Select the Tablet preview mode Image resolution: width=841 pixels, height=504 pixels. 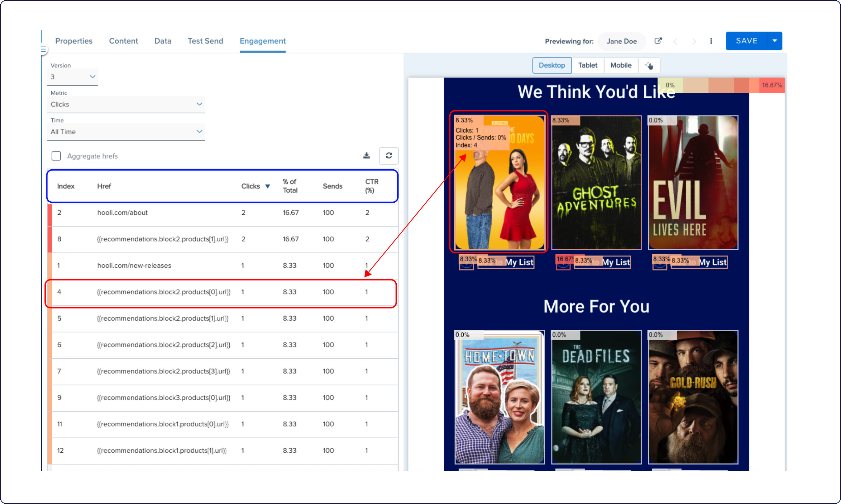point(588,65)
